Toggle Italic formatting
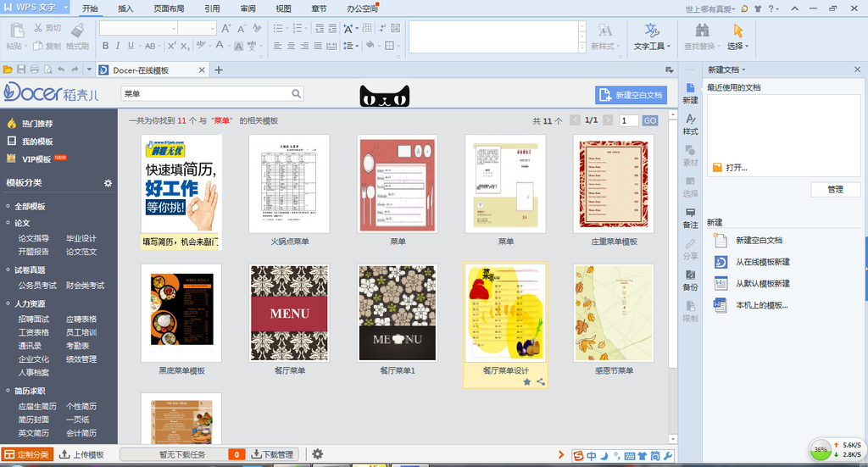The width and height of the screenshot is (868, 467). pos(118,46)
